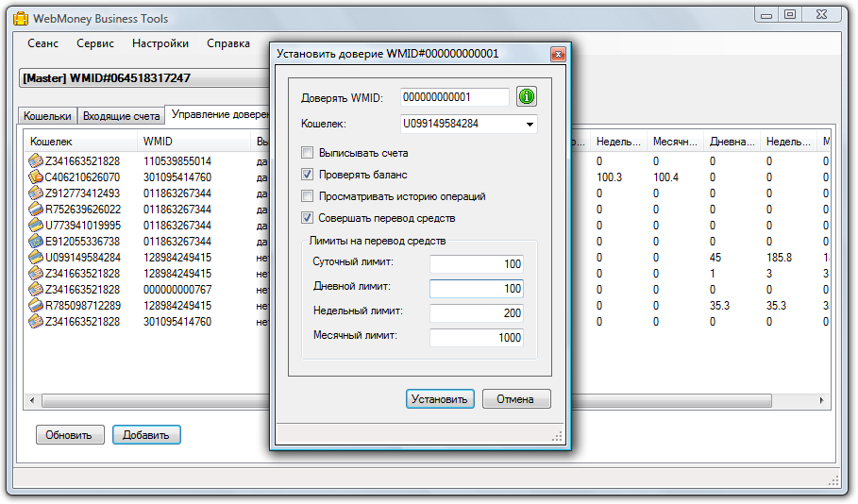
Task: Click wallet icon for Z912773412493
Action: click(x=37, y=193)
